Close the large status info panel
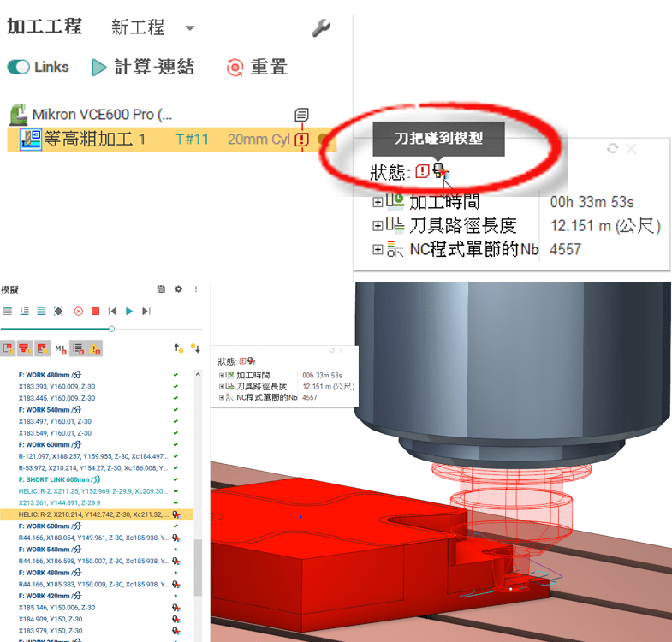This screenshot has height=642, width=672. (631, 148)
